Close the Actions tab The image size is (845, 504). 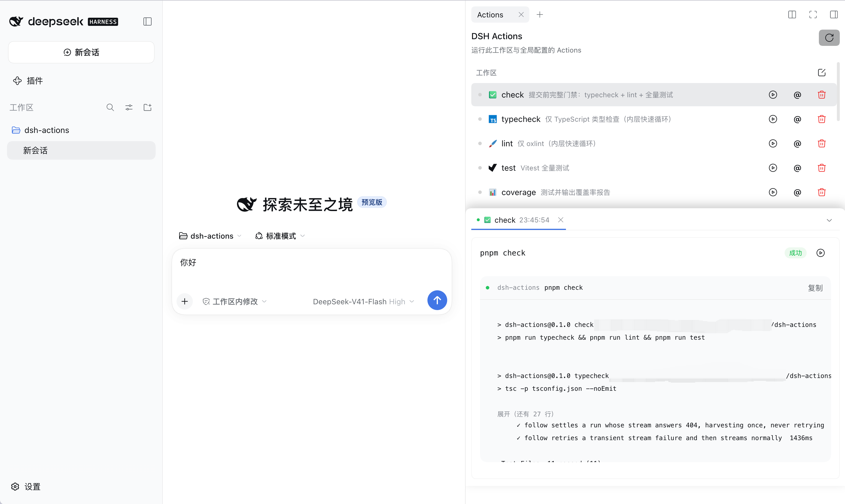[521, 15]
